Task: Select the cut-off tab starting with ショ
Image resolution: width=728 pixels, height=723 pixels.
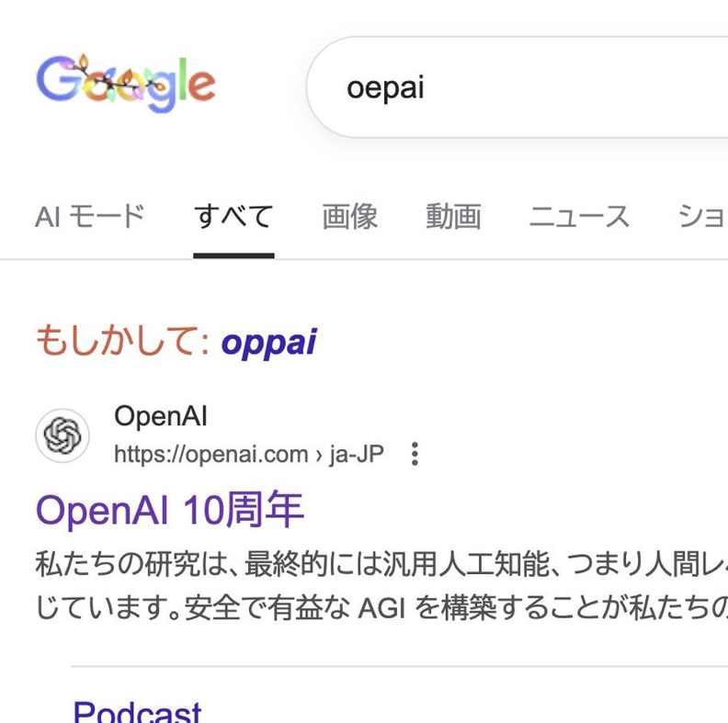Action: pyautogui.click(x=702, y=217)
